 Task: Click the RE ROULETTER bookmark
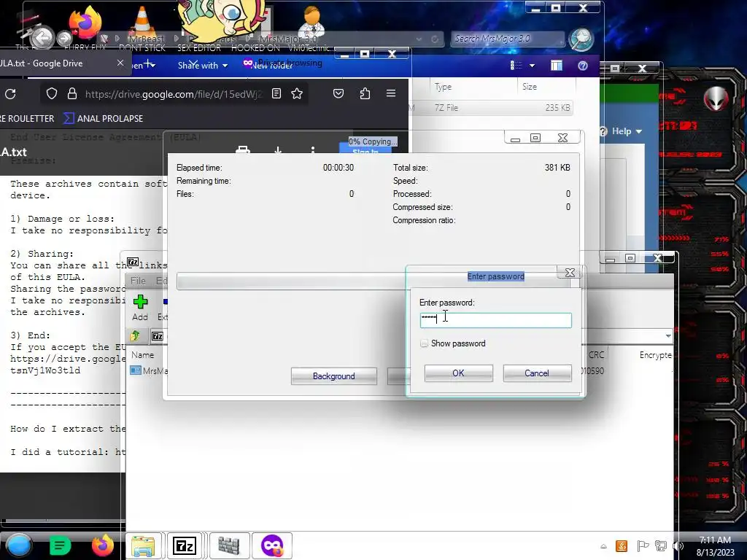tap(27, 118)
